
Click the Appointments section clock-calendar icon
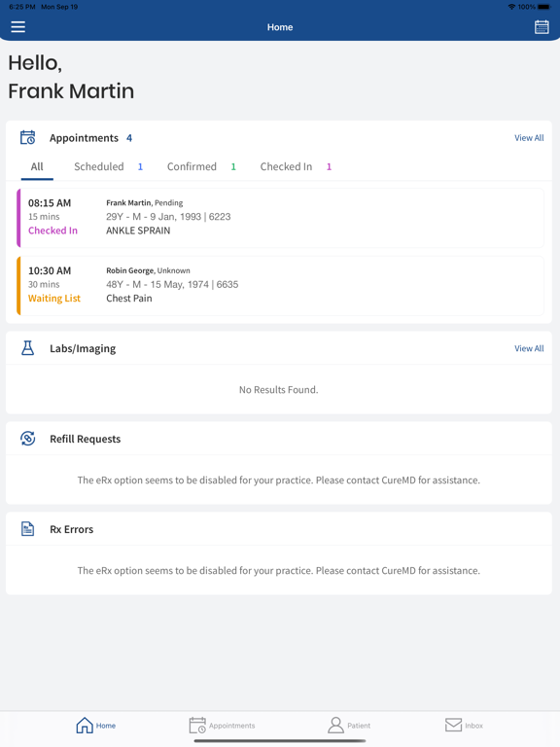[27, 138]
